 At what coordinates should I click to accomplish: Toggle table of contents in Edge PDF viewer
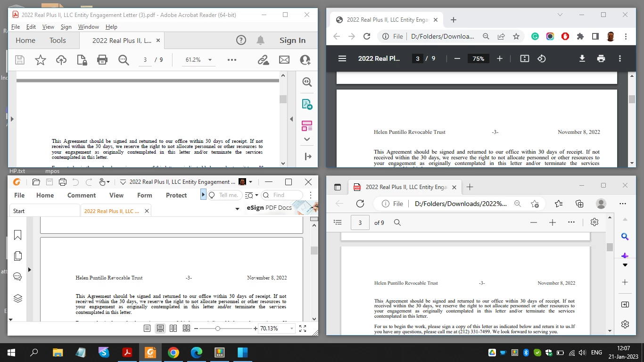338,222
